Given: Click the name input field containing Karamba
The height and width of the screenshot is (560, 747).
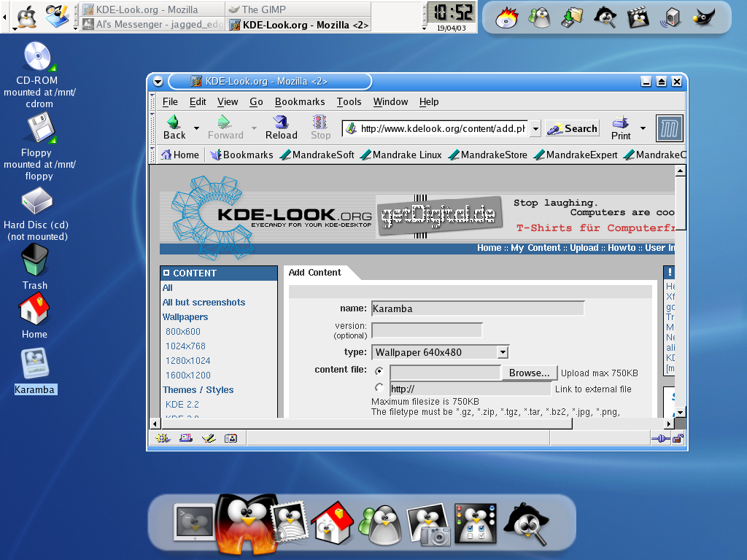Looking at the screenshot, I should point(477,308).
